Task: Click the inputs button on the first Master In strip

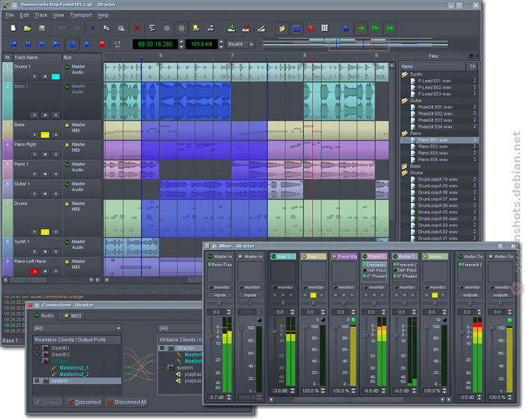Action: click(x=220, y=295)
